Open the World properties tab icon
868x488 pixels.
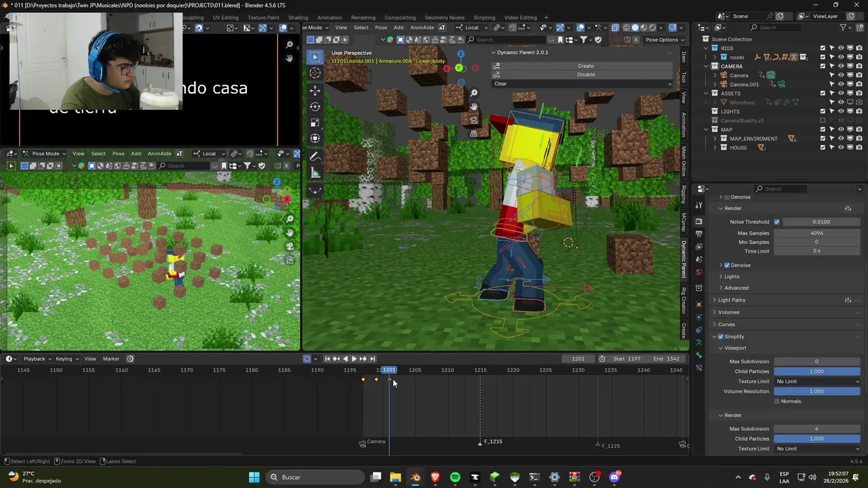(699, 272)
